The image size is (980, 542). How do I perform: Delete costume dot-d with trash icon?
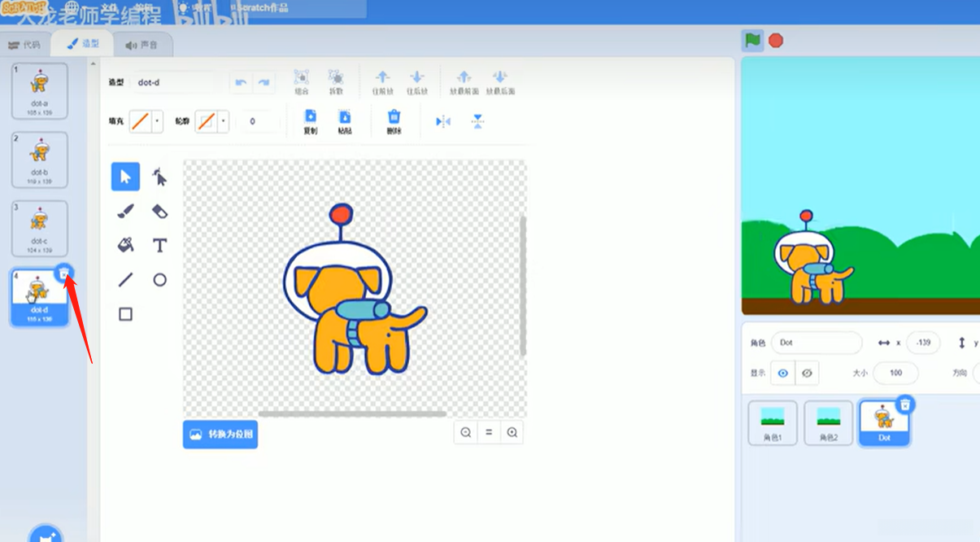65,273
